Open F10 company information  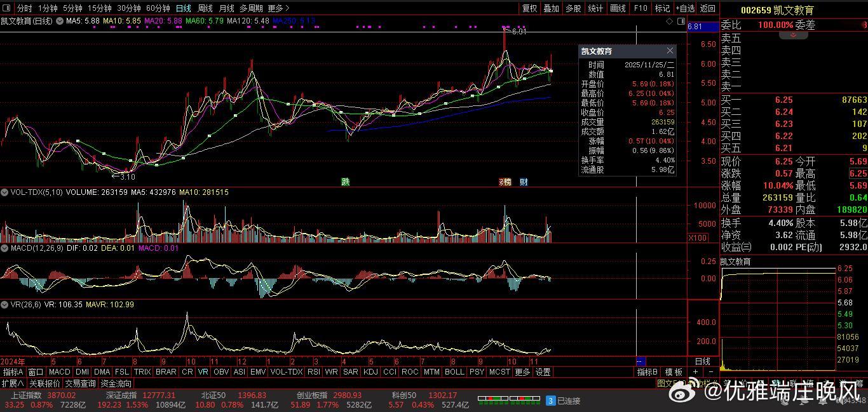(641, 8)
